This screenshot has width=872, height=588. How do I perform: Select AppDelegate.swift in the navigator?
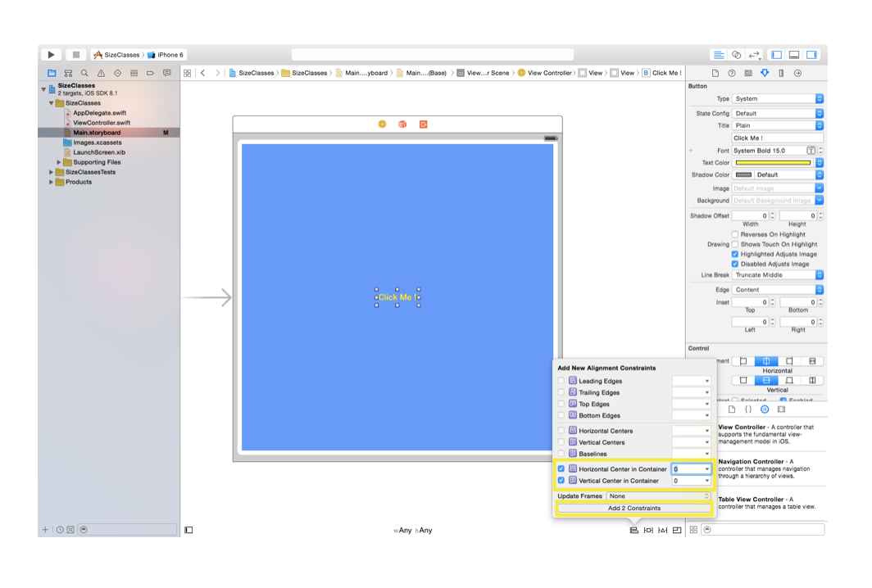coord(99,113)
